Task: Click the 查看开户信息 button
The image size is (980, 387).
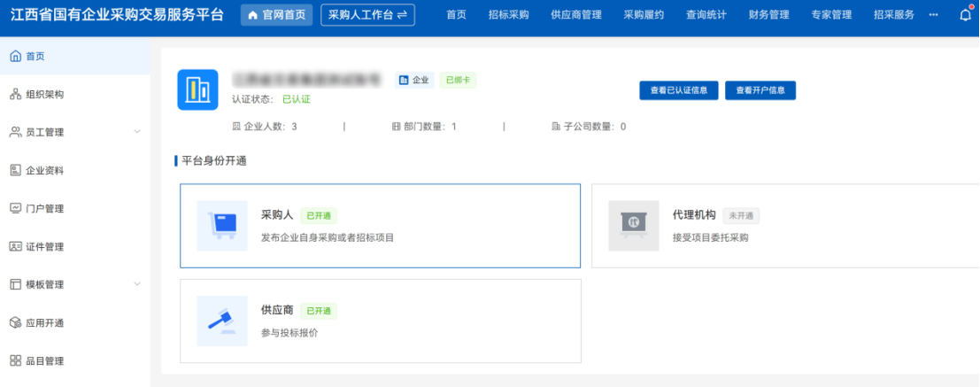Action: [760, 90]
